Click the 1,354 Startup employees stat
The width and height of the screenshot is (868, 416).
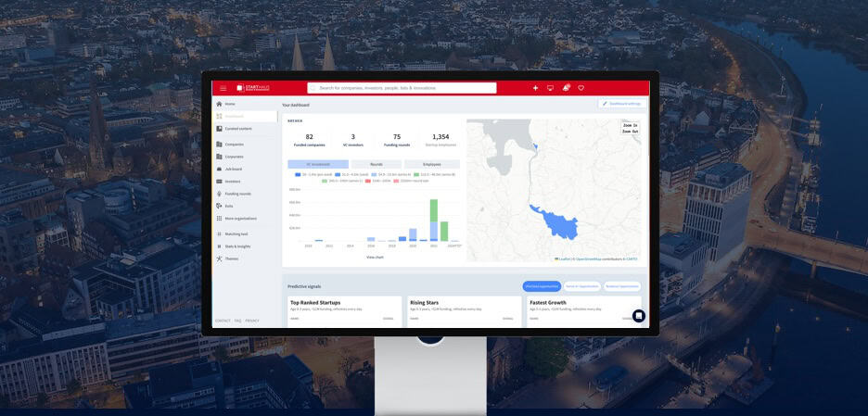440,139
